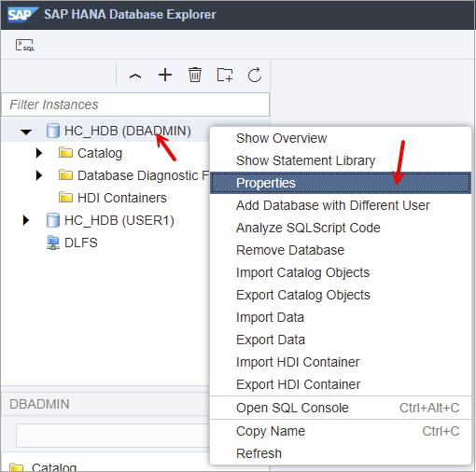The width and height of the screenshot is (476, 472).
Task: Expand the Database Diagnostic Files arrow
Action: (39, 175)
